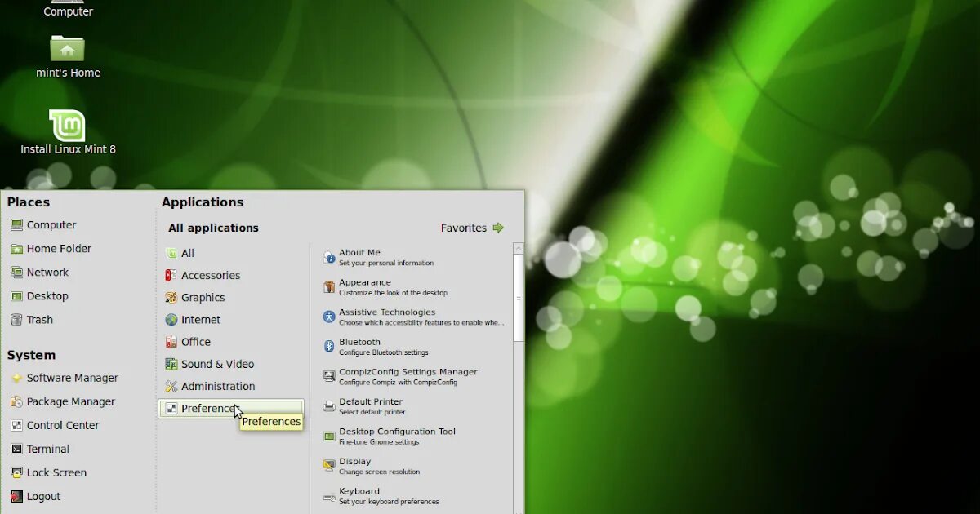Click the Assistive Technologies icon
980x514 pixels.
(329, 317)
